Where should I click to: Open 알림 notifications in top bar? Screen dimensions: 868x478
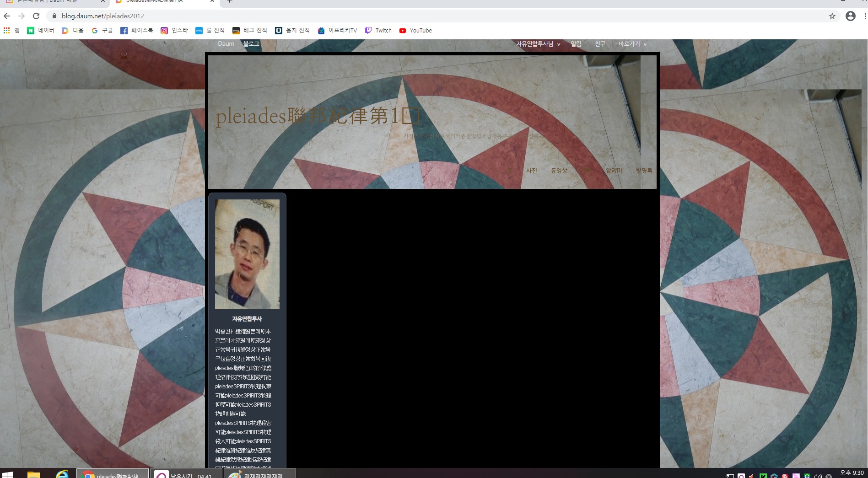pos(576,44)
